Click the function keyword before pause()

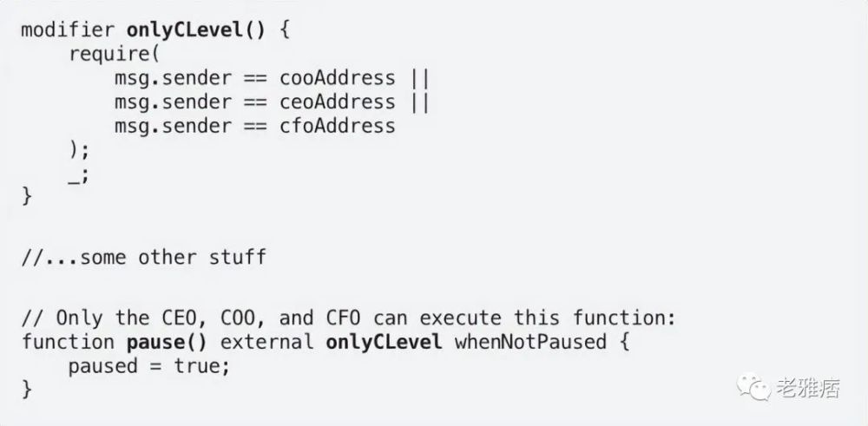tap(68, 342)
